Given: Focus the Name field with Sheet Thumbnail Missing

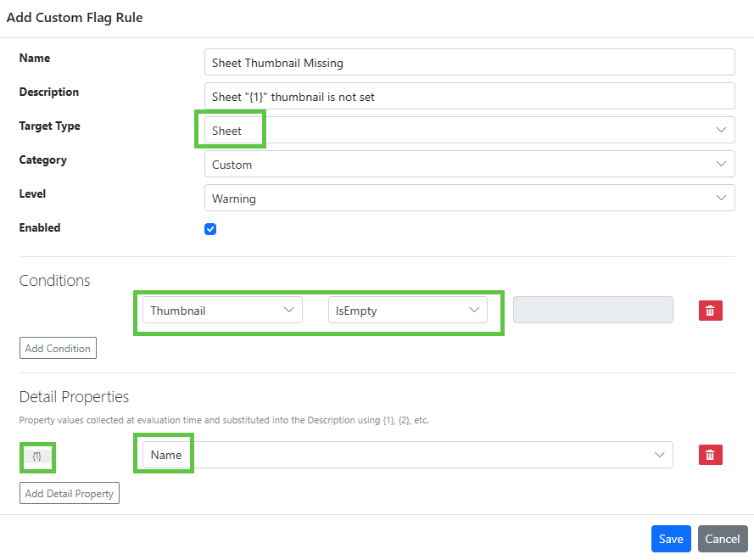Looking at the screenshot, I should pos(469,63).
